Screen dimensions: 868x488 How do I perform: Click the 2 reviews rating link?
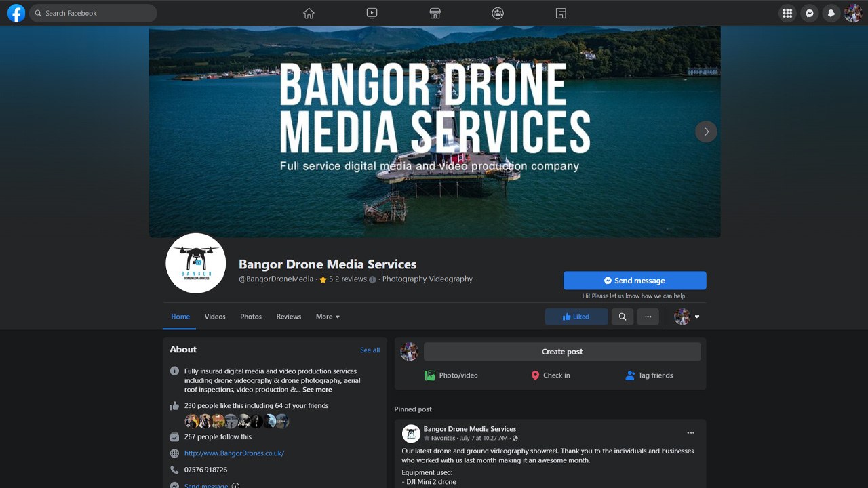click(x=351, y=279)
